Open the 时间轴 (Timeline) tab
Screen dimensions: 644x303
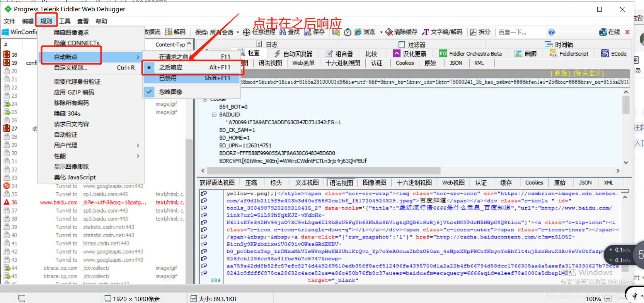[x=559, y=44]
